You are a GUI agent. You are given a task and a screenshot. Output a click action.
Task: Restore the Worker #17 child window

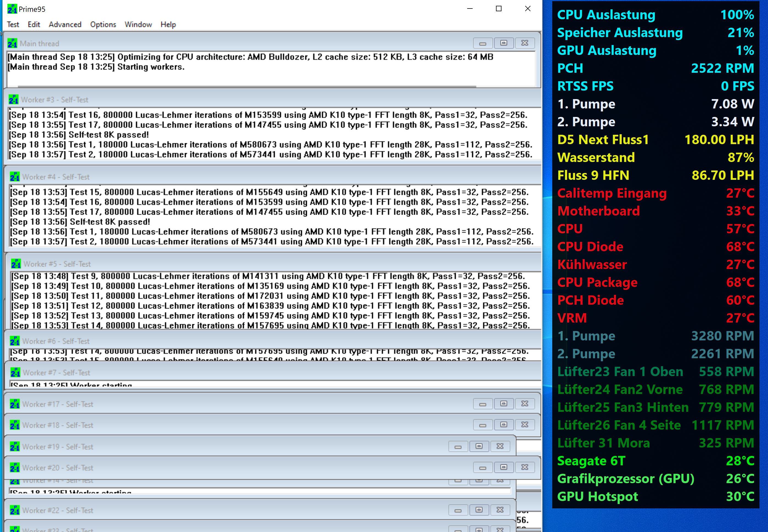click(x=503, y=404)
